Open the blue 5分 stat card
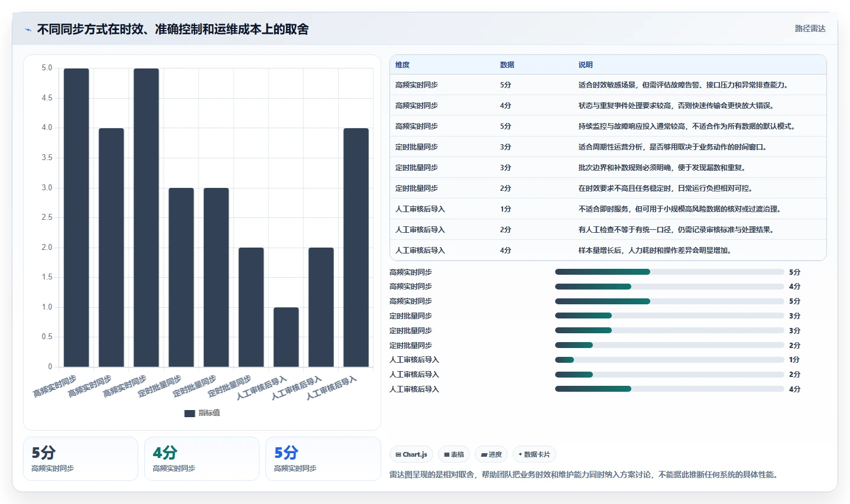The image size is (850, 504). point(323,459)
